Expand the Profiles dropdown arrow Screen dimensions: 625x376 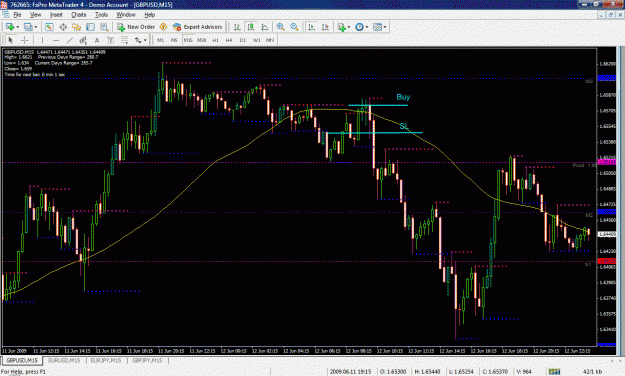pos(35,27)
